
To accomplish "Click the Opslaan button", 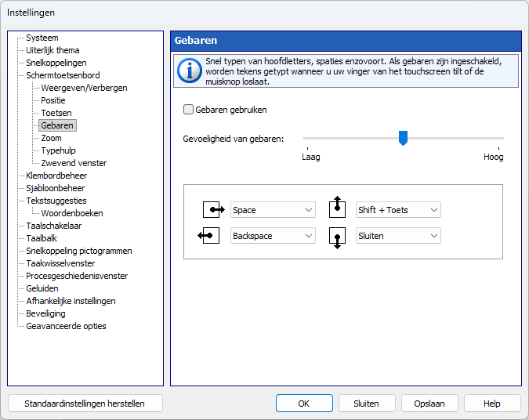I will pos(429,404).
